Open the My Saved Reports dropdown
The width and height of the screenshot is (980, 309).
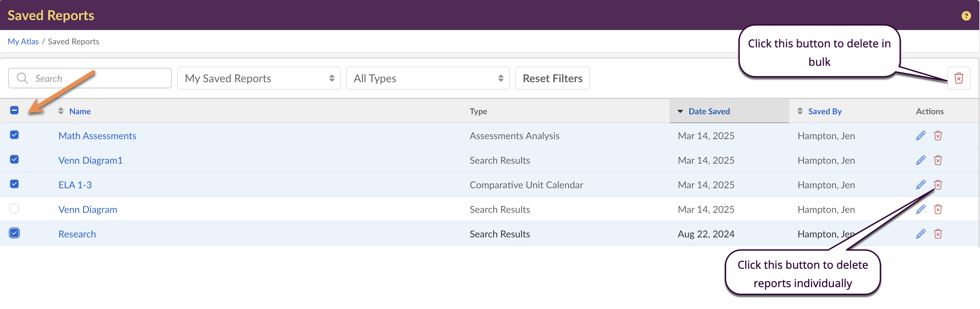click(259, 78)
